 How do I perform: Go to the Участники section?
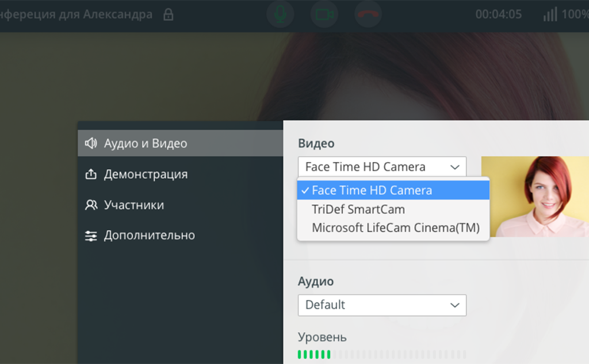134,205
